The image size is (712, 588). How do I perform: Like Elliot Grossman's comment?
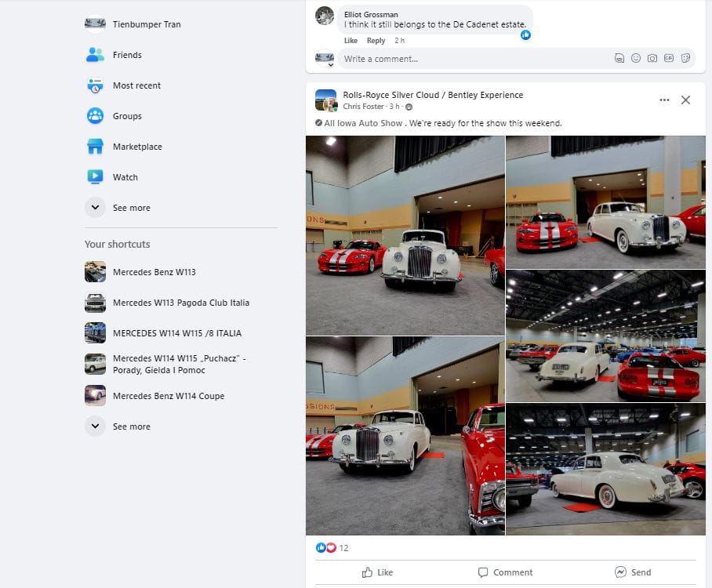(x=351, y=41)
